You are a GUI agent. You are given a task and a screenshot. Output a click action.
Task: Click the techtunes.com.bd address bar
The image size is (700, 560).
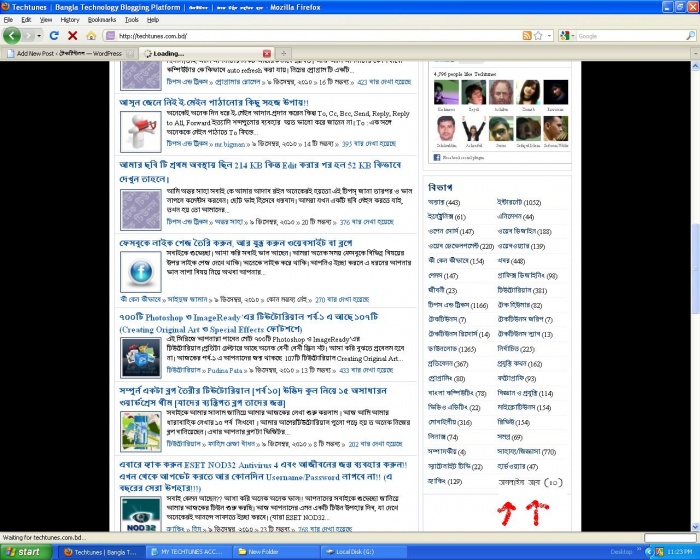[319, 36]
